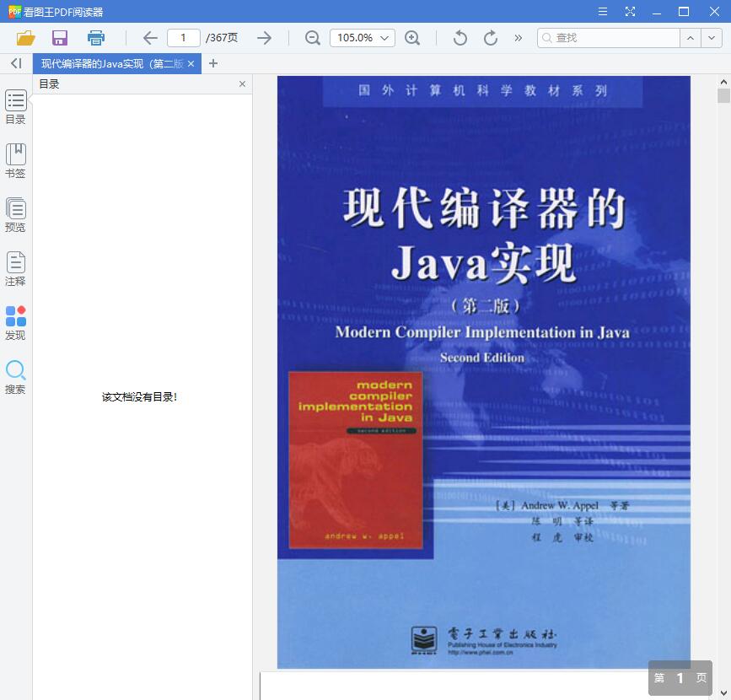This screenshot has width=731, height=700.
Task: Show more toolbar tools via double chevron
Action: [518, 38]
